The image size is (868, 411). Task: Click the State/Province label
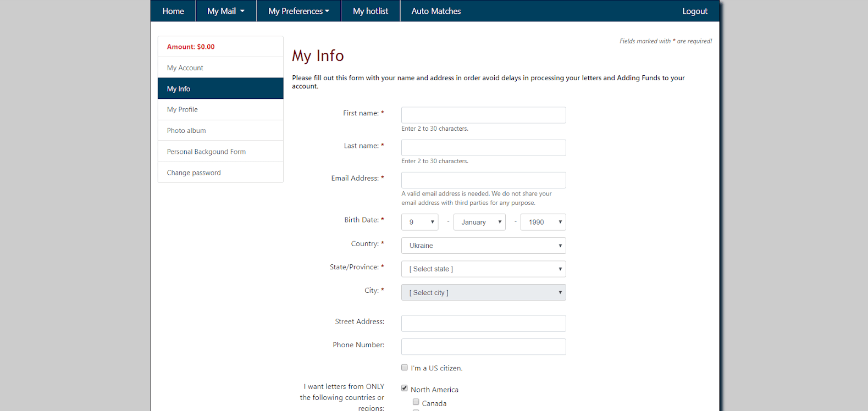357,267
